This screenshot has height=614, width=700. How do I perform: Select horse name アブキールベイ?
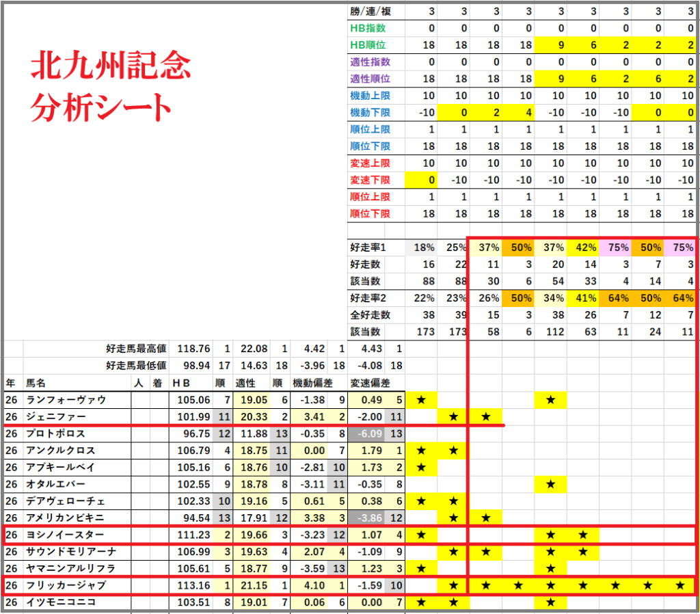click(61, 468)
